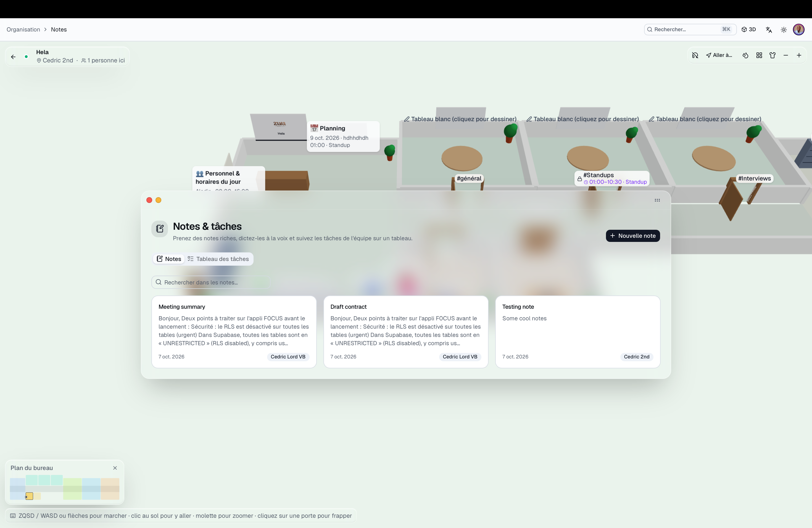This screenshot has width=812, height=528.
Task: Toggle the light theme sun icon
Action: [x=784, y=30]
